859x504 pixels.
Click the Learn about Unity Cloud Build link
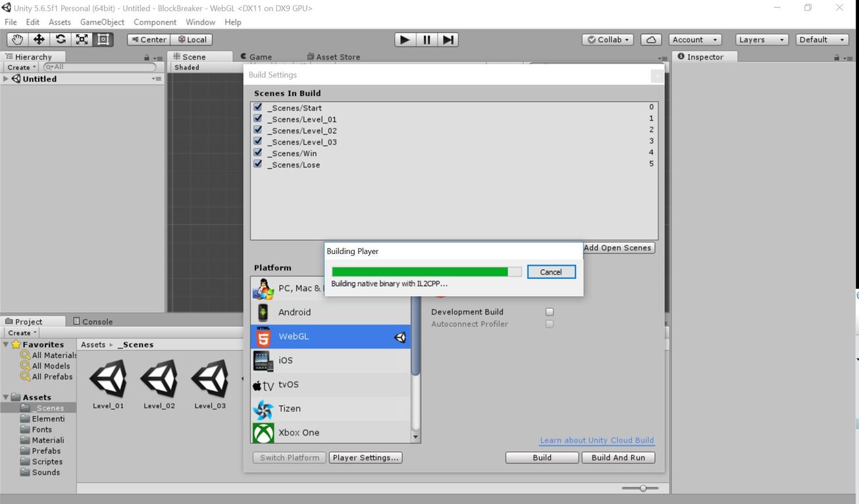596,440
